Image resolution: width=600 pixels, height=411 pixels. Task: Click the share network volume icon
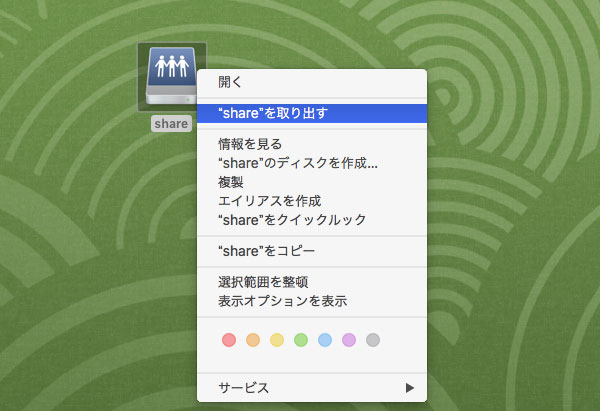171,77
